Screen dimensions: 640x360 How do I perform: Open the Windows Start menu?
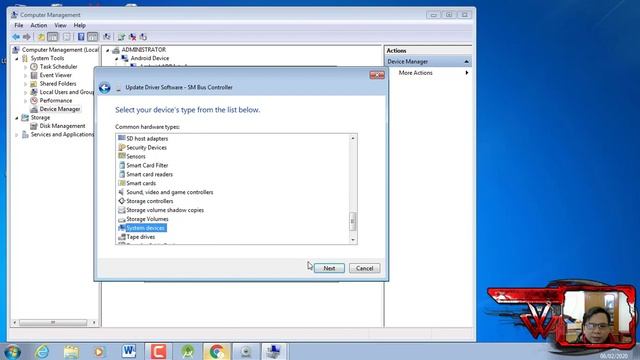(x=12, y=351)
